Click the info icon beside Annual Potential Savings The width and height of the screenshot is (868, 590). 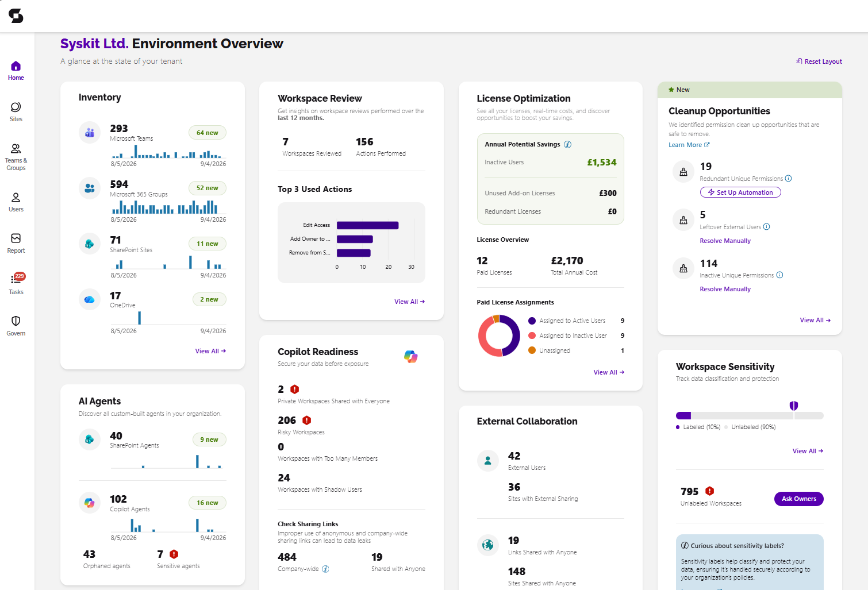pyautogui.click(x=567, y=144)
